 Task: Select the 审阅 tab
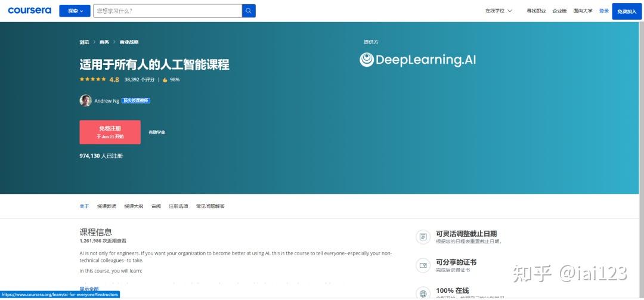pos(156,206)
